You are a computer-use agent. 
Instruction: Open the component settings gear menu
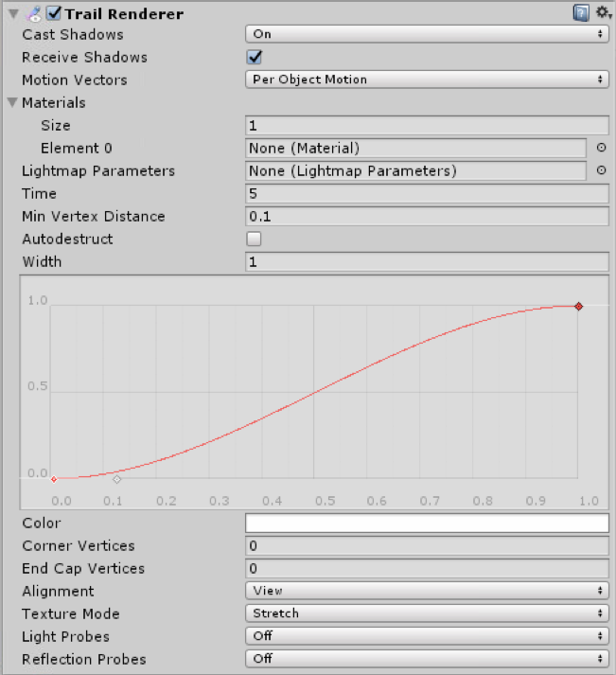pos(603,12)
